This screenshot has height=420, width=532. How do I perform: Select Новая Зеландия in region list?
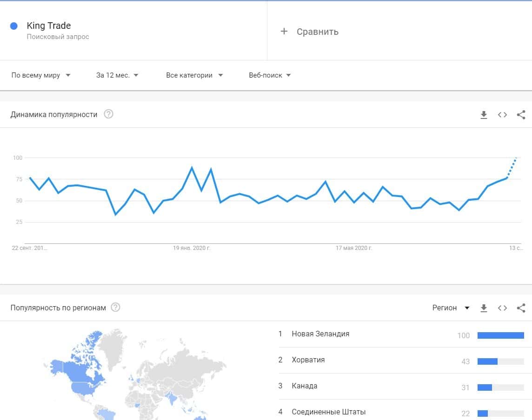tap(320, 334)
